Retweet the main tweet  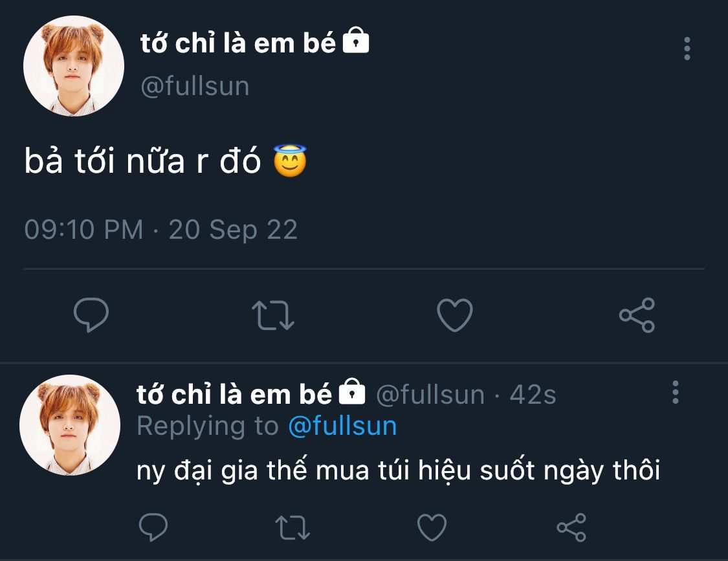[x=272, y=315]
